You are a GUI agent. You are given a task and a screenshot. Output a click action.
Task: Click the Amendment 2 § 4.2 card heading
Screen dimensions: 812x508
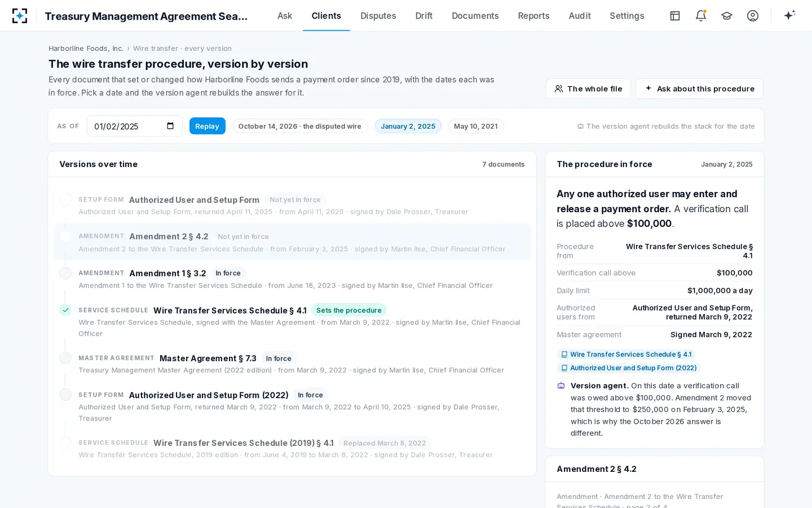click(x=597, y=469)
